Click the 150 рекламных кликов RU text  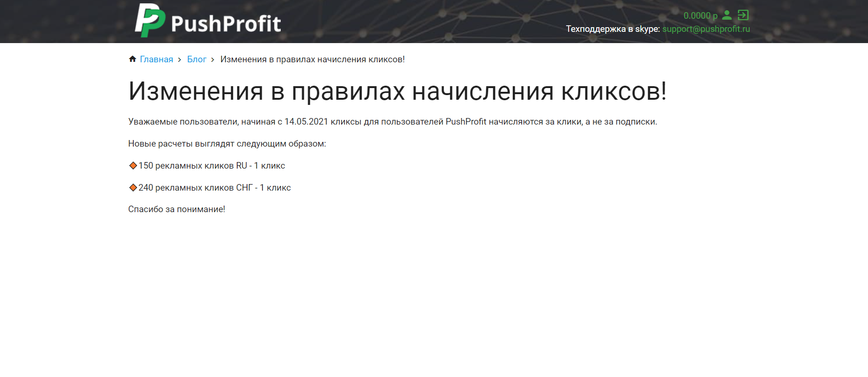click(x=212, y=166)
